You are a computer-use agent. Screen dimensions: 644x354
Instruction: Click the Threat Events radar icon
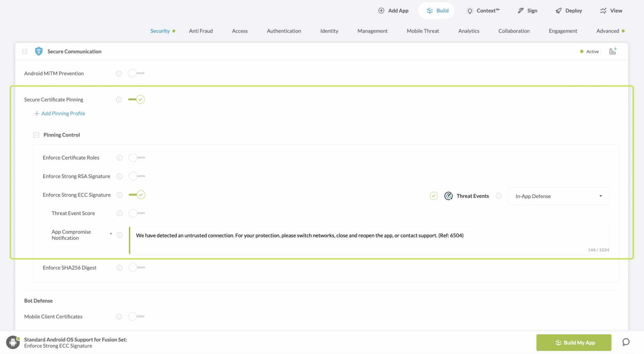tap(448, 196)
